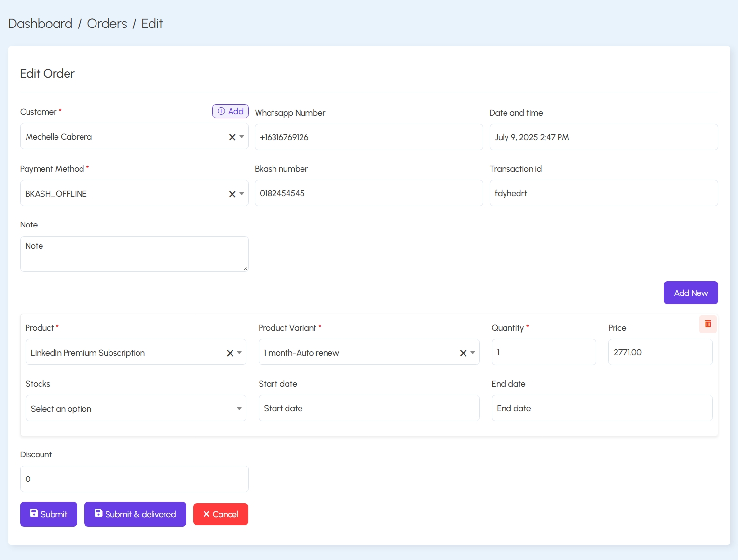Clear the LinkedIn Premium Subscription product

click(230, 353)
